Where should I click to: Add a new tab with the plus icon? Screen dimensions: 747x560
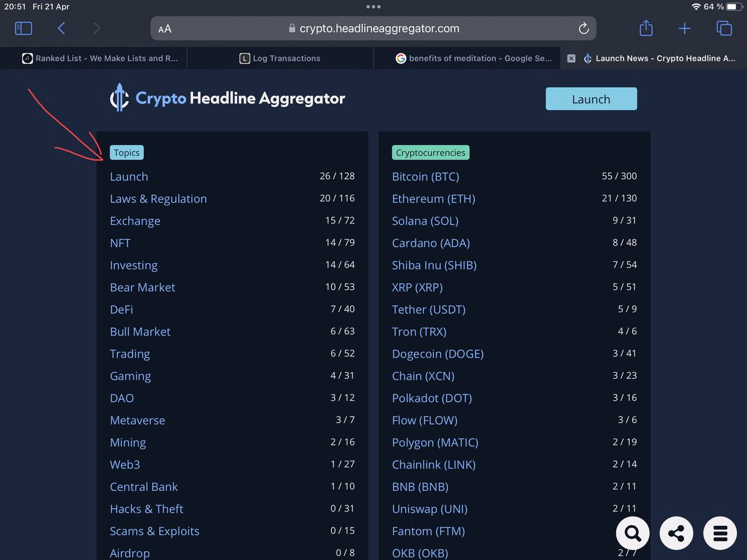685,28
